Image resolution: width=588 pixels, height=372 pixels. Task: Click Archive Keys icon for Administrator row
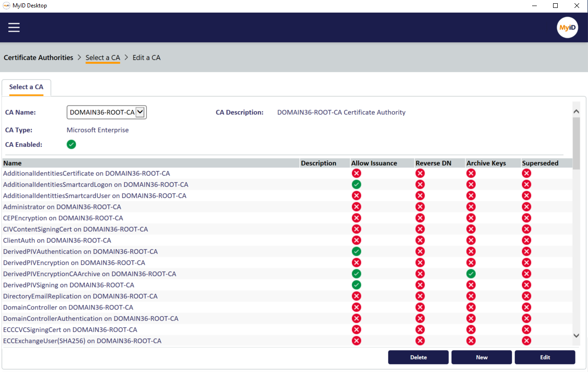[471, 207]
